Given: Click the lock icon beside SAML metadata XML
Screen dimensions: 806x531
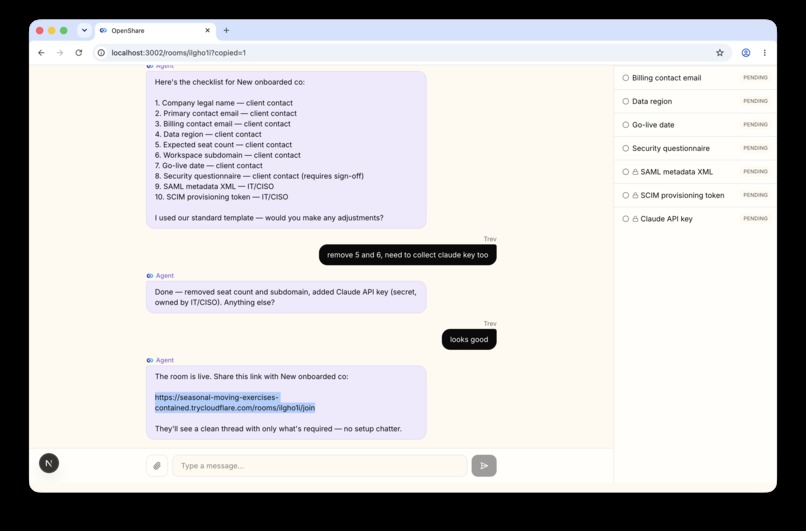Looking at the screenshot, I should 635,172.
